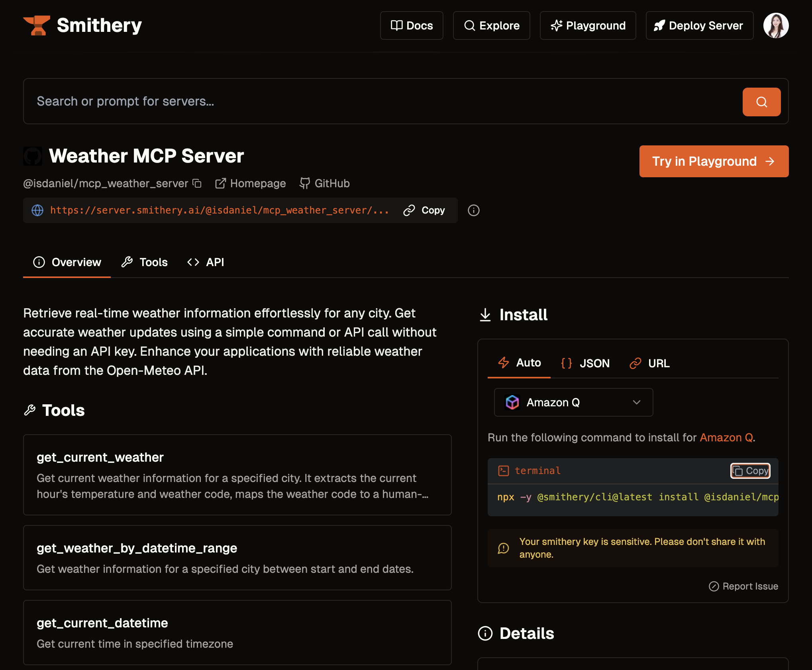
Task: Select the Auto install tab
Action: [519, 363]
